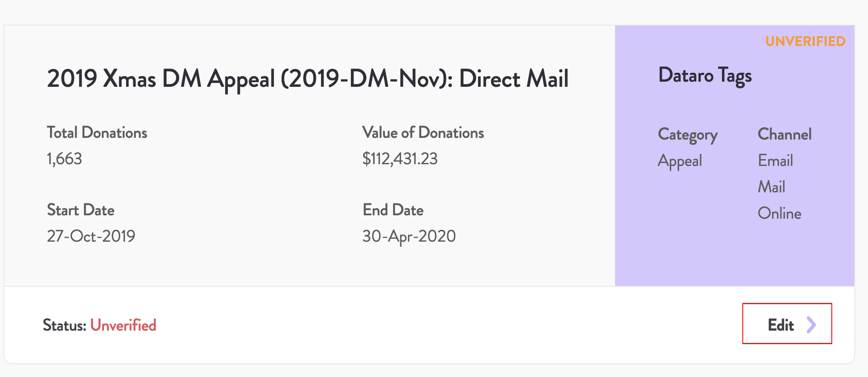868x377 pixels.
Task: Click the donation value $112,431.23
Action: click(x=400, y=159)
